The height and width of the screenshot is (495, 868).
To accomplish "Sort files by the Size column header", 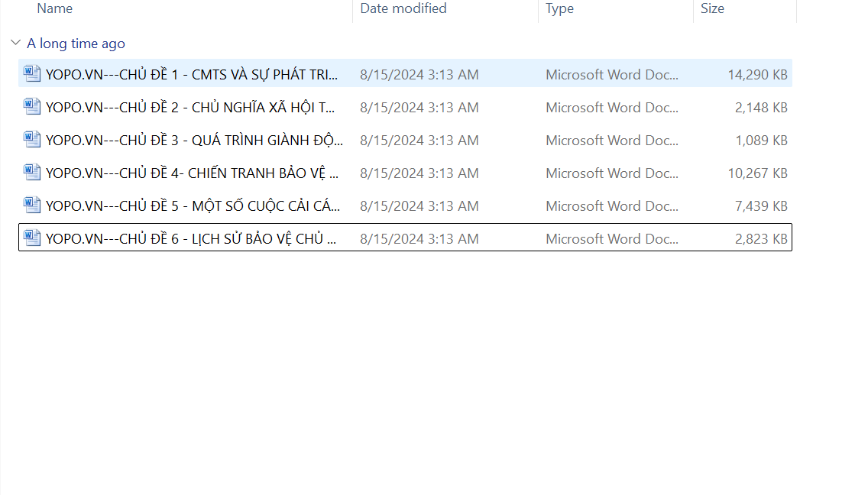I will [x=712, y=9].
